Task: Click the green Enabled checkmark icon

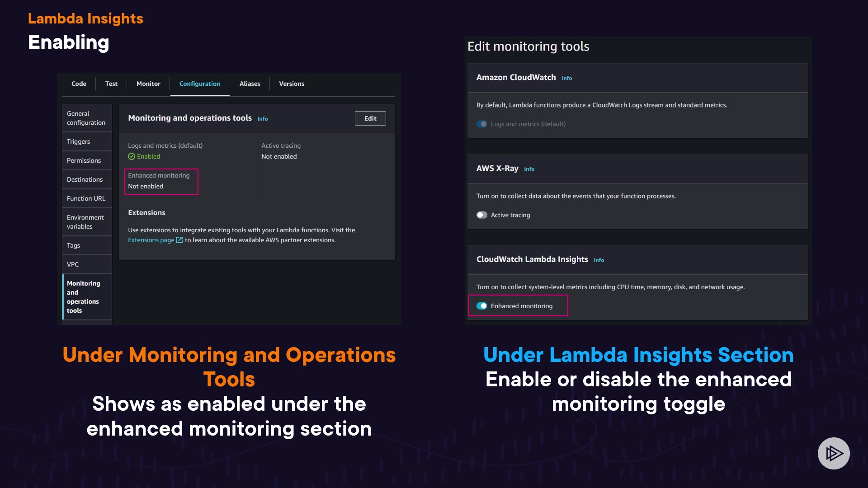Action: pos(132,156)
